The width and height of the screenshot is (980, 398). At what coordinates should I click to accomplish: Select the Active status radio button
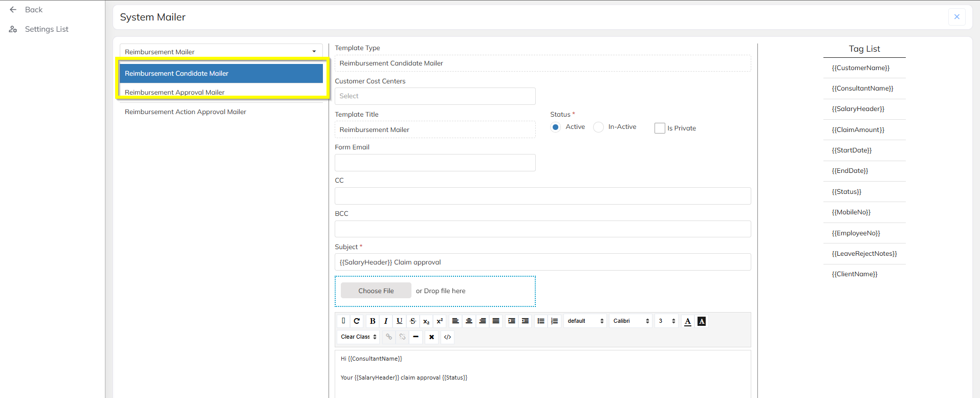click(x=555, y=127)
